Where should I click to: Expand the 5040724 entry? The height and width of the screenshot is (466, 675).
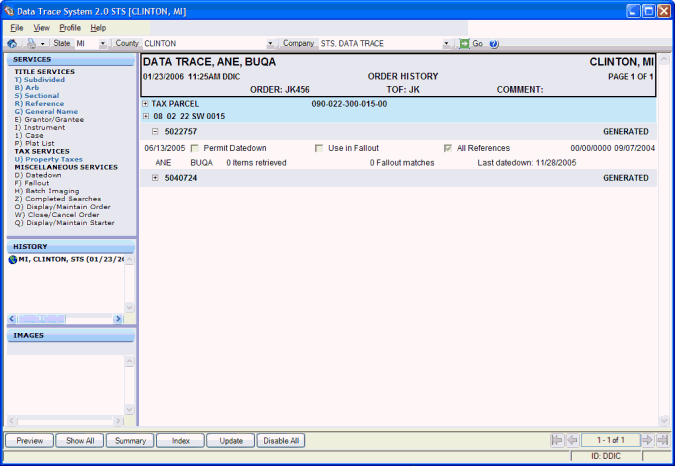[x=155, y=178]
